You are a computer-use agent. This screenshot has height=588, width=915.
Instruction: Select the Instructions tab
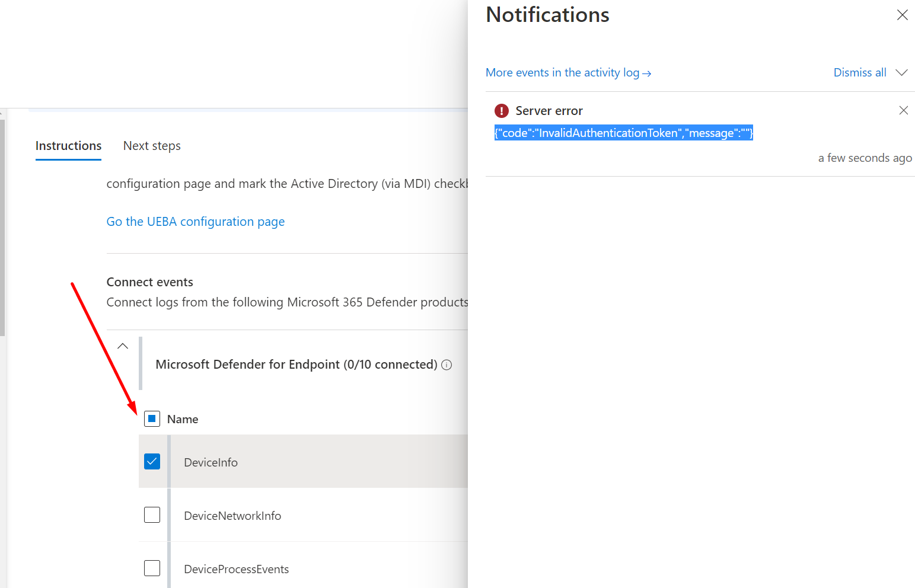coord(68,145)
